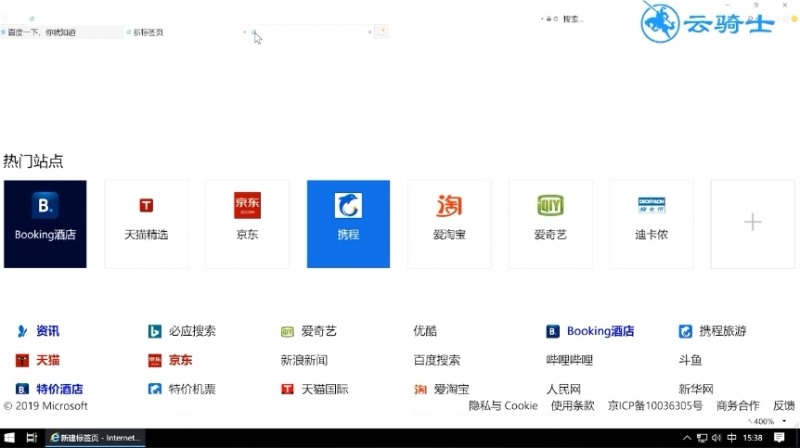Click the 资讯 icon in link list
800x448 pixels.
click(22, 331)
